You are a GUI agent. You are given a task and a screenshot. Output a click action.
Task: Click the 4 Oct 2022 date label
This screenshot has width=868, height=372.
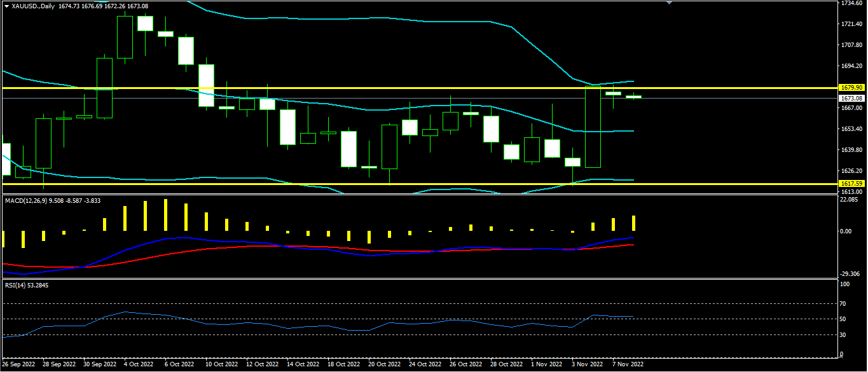click(137, 365)
